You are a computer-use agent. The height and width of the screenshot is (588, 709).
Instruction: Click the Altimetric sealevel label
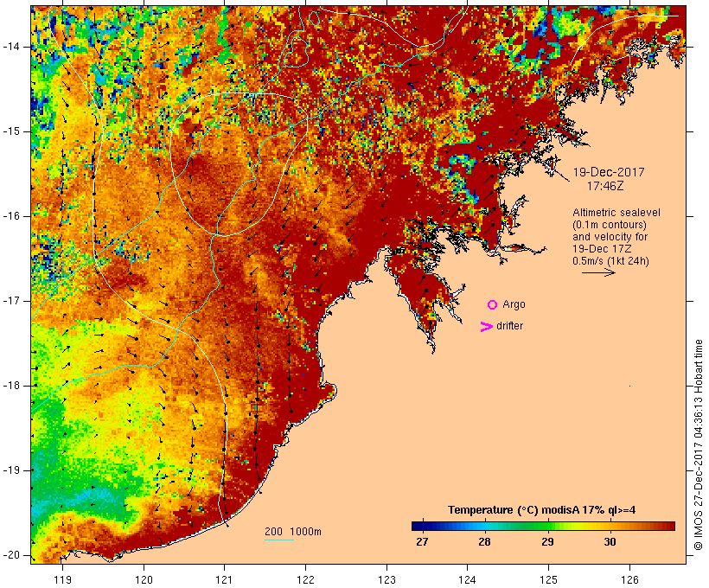pos(616,213)
